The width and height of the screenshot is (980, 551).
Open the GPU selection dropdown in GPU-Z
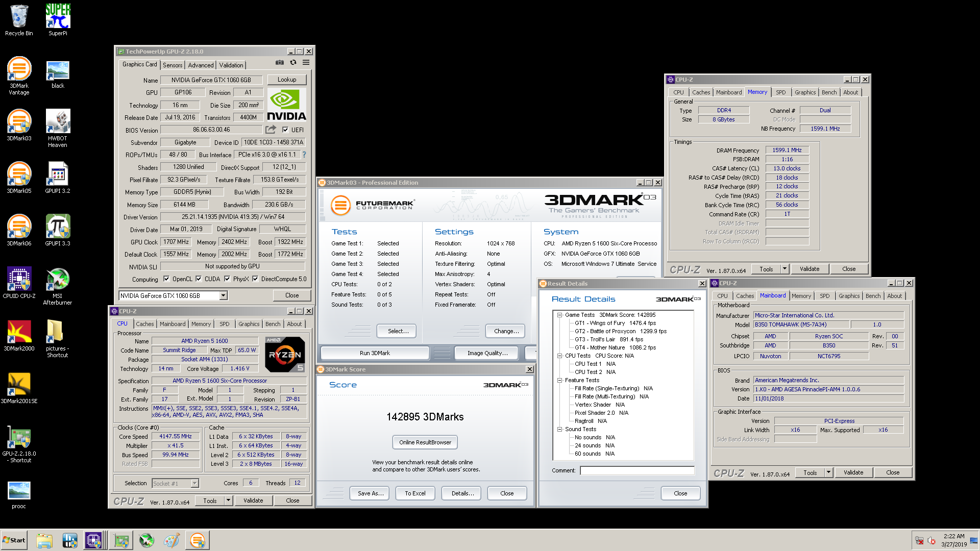(223, 296)
